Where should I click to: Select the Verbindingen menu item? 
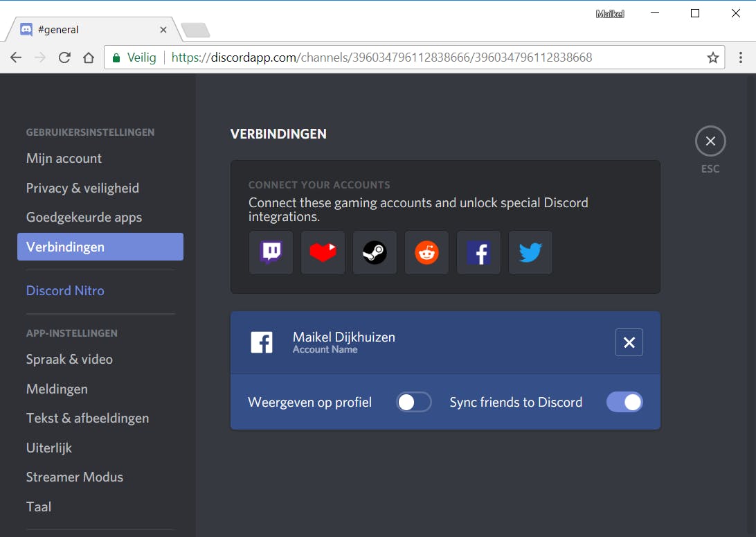(x=100, y=247)
